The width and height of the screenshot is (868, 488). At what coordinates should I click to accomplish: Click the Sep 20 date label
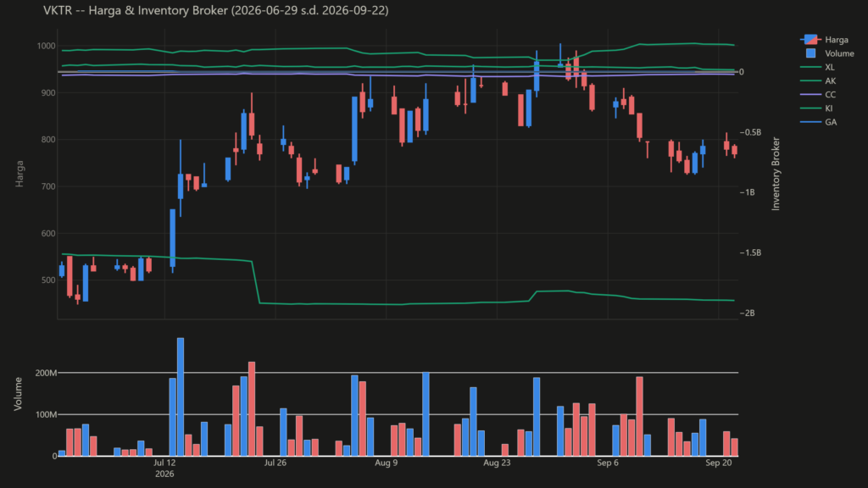coord(718,463)
